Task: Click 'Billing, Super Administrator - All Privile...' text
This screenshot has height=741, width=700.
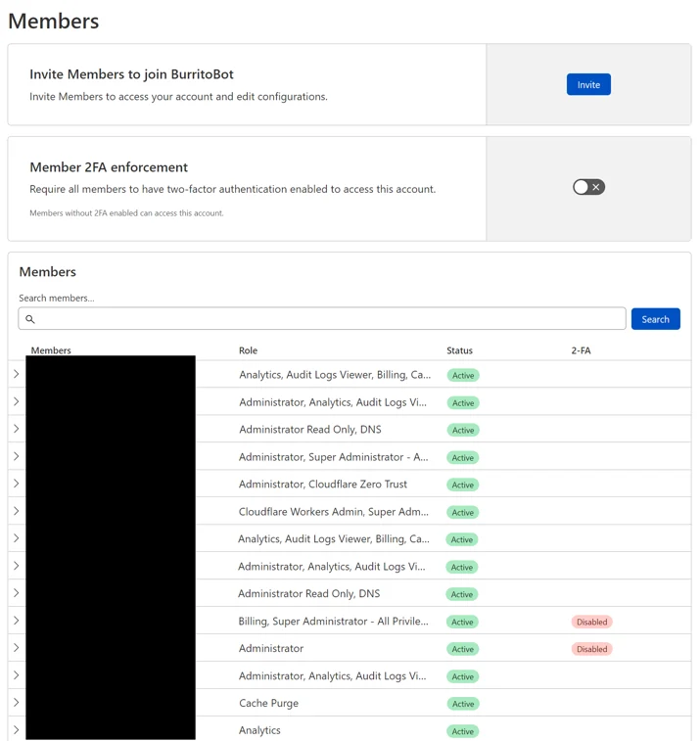Action: click(333, 622)
